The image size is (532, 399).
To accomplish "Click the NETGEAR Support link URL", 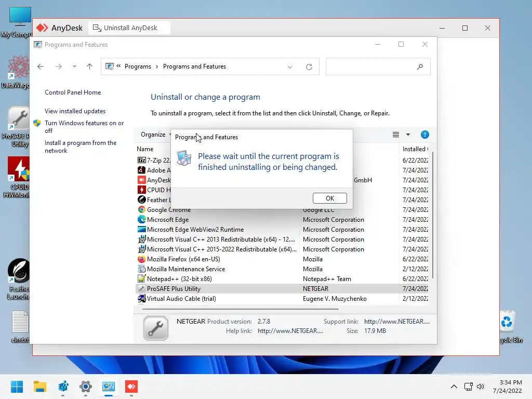I will 396,321.
